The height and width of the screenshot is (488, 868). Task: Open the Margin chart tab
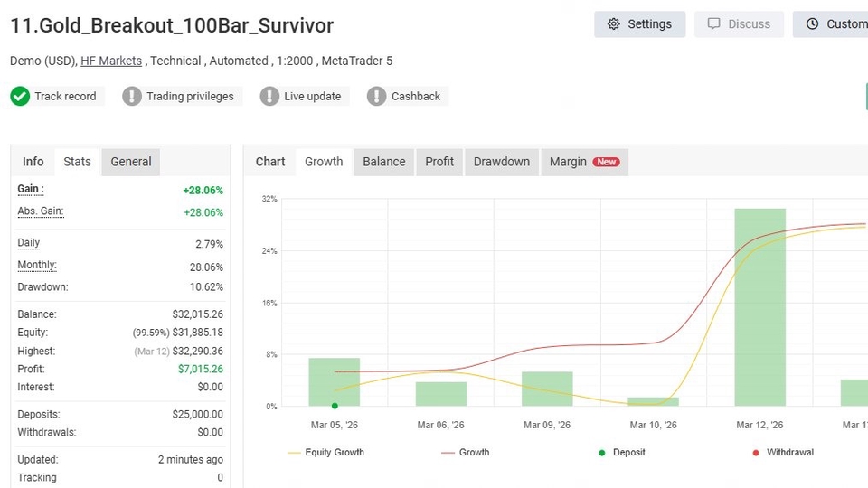click(585, 162)
